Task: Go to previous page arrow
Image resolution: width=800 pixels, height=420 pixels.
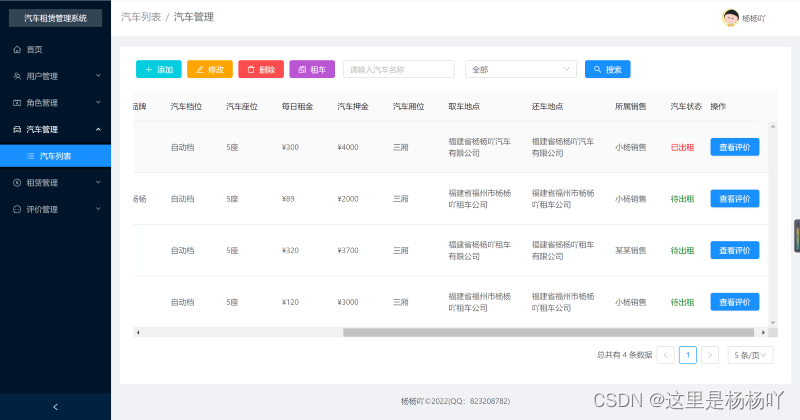Action: click(x=665, y=355)
